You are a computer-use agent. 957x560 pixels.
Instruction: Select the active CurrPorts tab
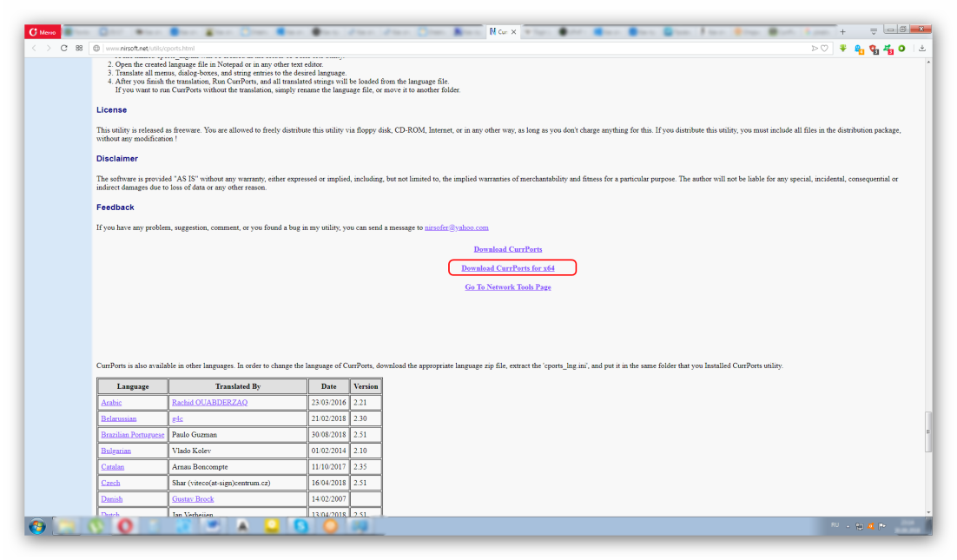click(x=502, y=32)
